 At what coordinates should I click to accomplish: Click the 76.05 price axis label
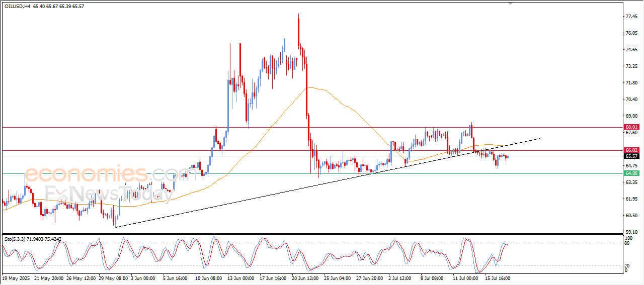(x=632, y=33)
